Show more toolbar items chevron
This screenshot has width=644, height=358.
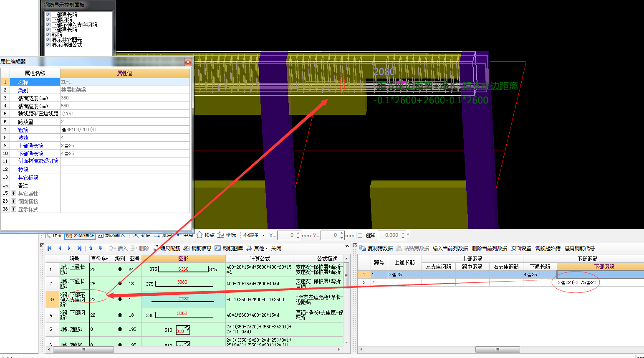tap(347, 246)
